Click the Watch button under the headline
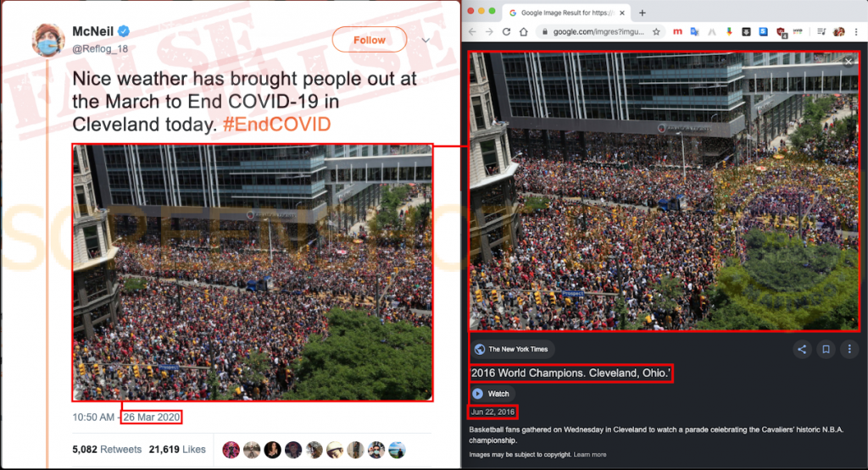 (x=492, y=394)
